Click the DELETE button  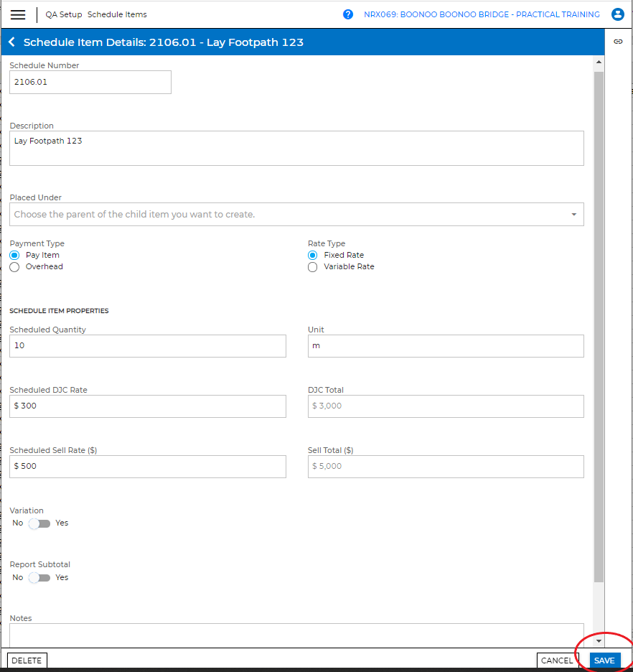pyautogui.click(x=27, y=661)
